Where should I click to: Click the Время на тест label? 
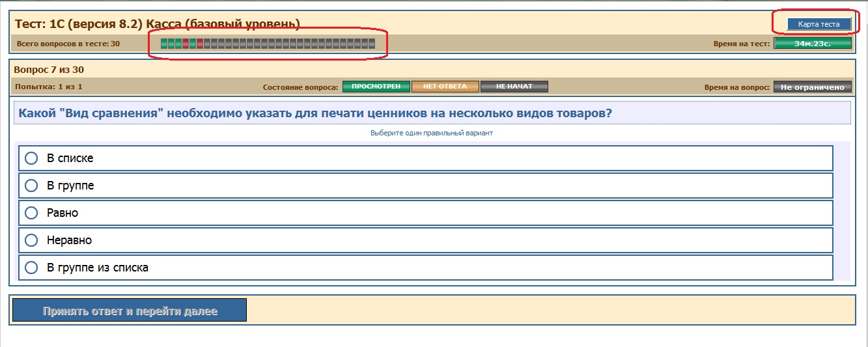tap(742, 44)
